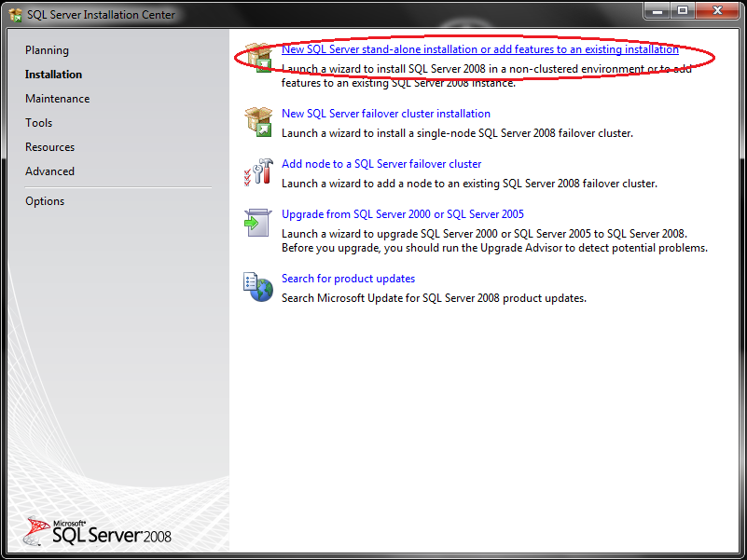This screenshot has width=747, height=560.
Task: Switch to the Advanced section
Action: tap(50, 171)
